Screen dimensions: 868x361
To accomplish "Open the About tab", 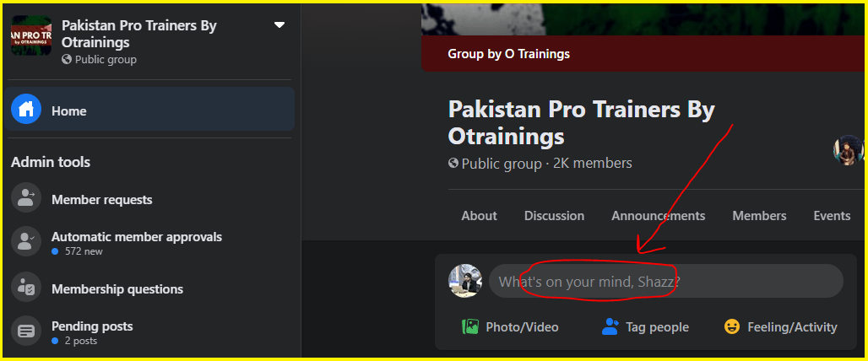I will coord(479,216).
